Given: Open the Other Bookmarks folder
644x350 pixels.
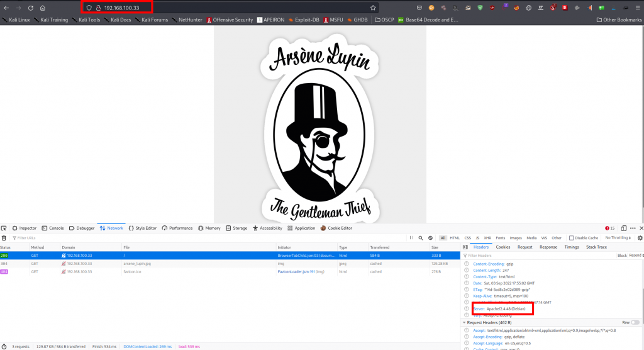Looking at the screenshot, I should pyautogui.click(x=619, y=20).
